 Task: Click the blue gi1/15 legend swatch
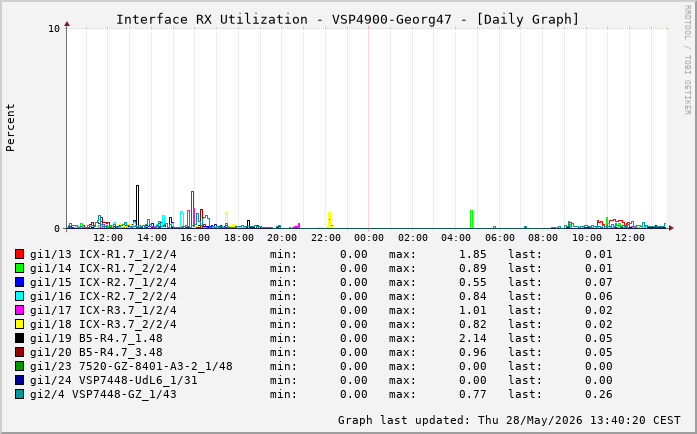tap(20, 282)
